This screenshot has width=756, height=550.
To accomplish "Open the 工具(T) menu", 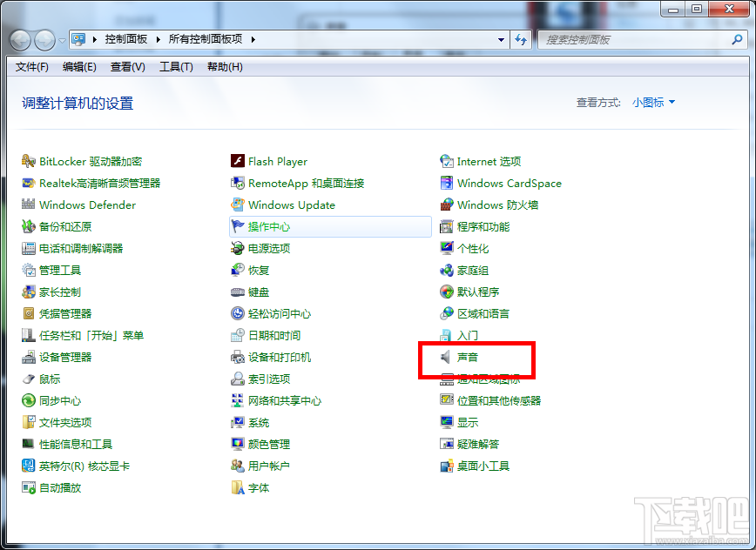I will coord(175,67).
